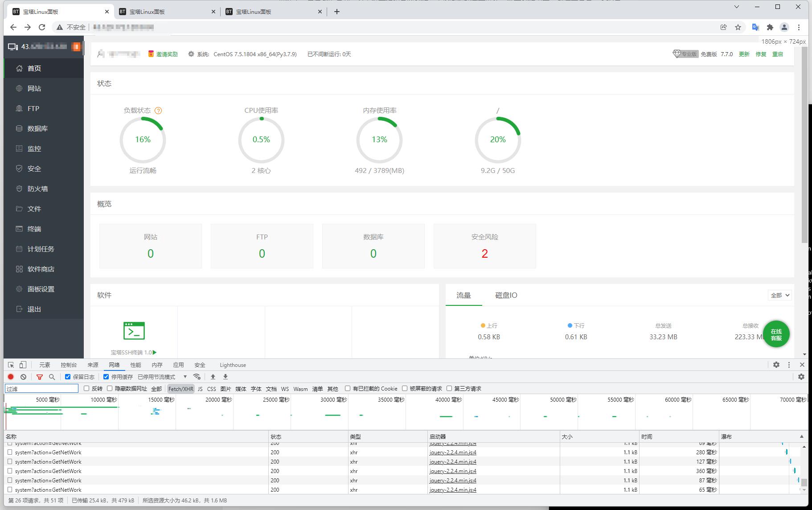
Task: Check the 被屏蔽的请求 checkbox
Action: [x=405, y=388]
